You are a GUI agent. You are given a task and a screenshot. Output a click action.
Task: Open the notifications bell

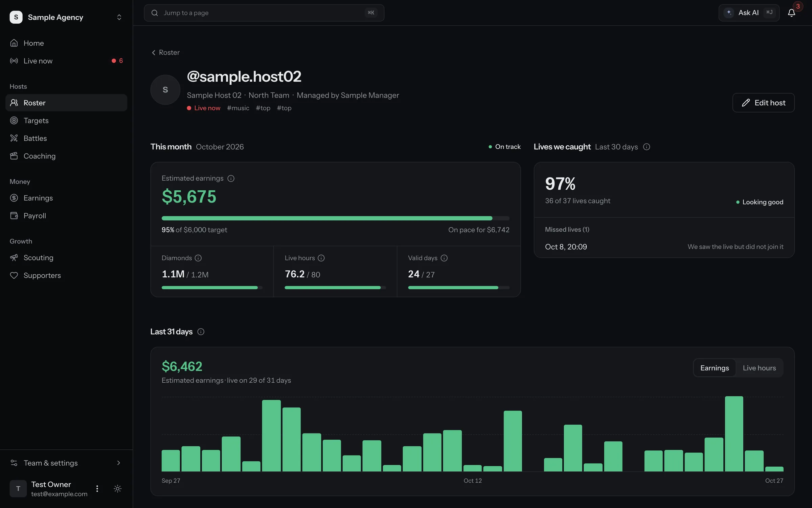tap(791, 13)
